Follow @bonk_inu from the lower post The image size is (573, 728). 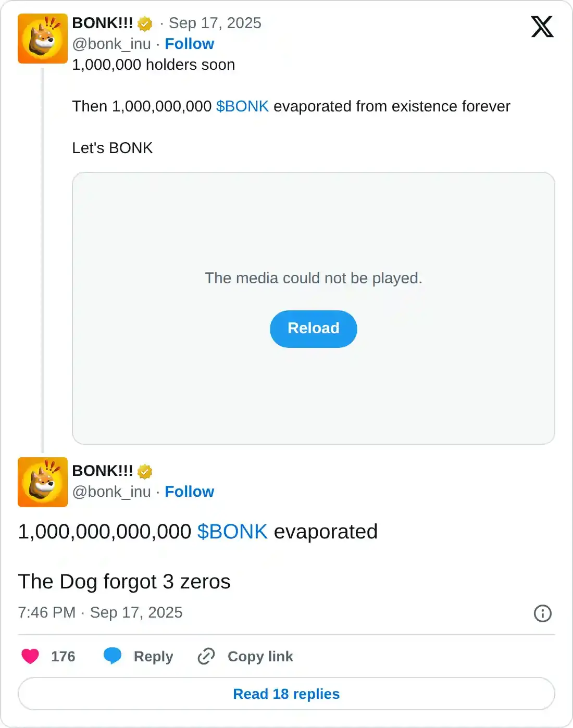tap(189, 492)
